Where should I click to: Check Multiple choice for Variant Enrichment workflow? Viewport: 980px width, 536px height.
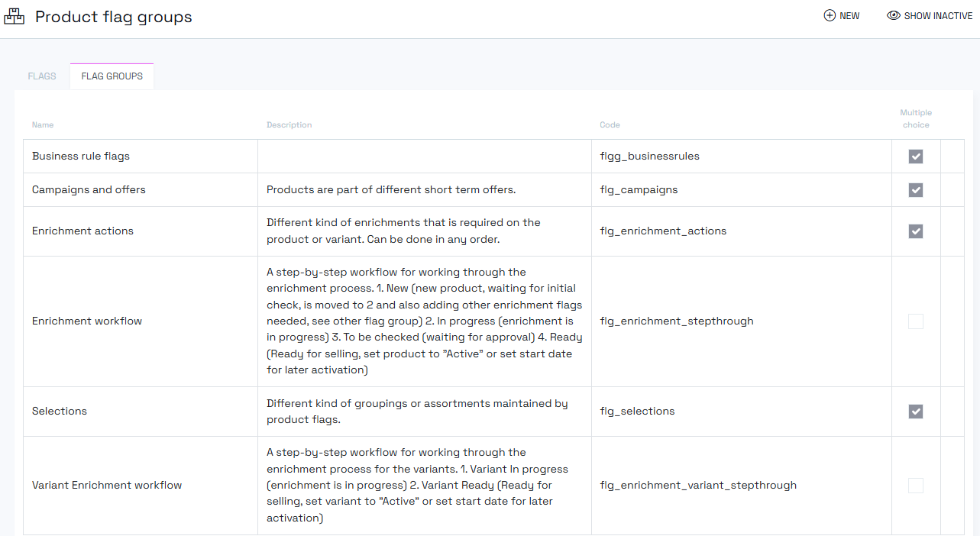pyautogui.click(x=915, y=486)
